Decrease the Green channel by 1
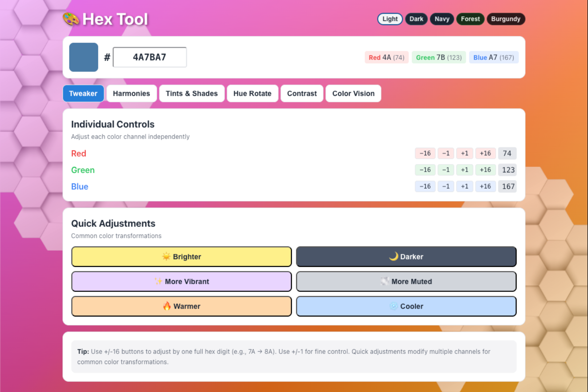 tap(446, 170)
